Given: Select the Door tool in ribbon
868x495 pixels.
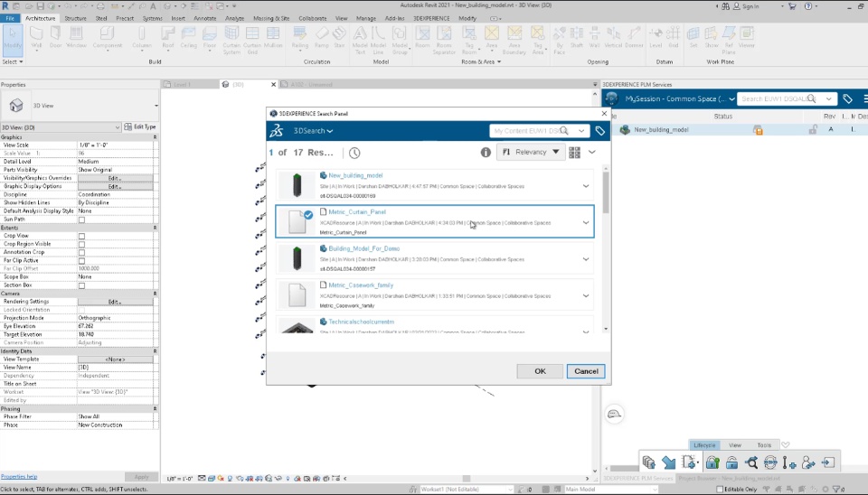Looking at the screenshot, I should click(55, 38).
